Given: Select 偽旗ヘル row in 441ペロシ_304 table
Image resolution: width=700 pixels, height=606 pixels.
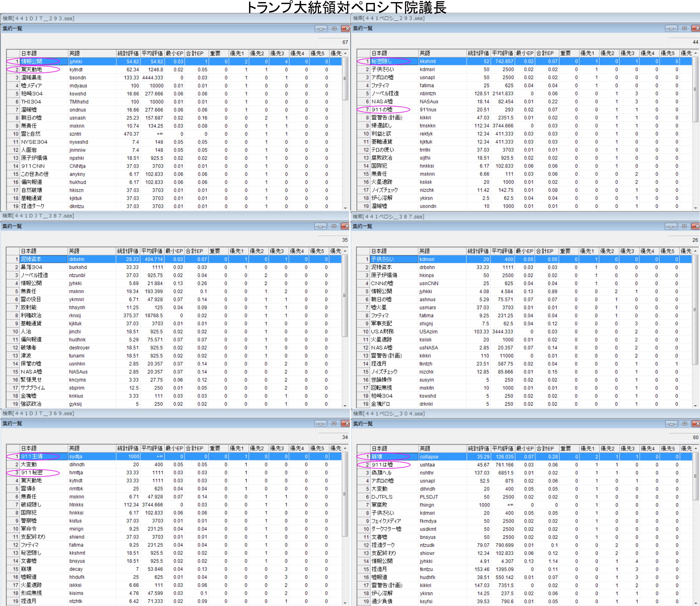Looking at the screenshot, I should (381, 473).
